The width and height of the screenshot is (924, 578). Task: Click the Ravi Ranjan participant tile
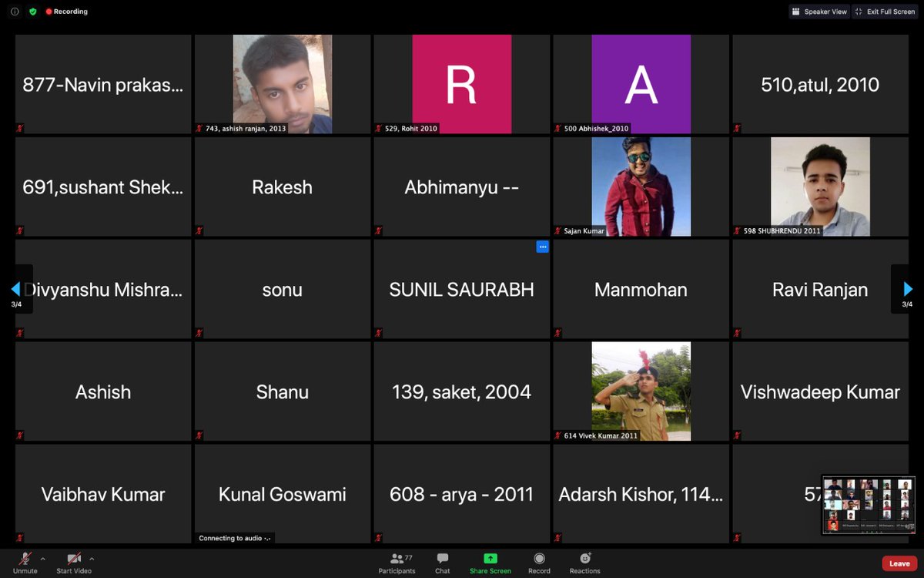click(x=820, y=289)
